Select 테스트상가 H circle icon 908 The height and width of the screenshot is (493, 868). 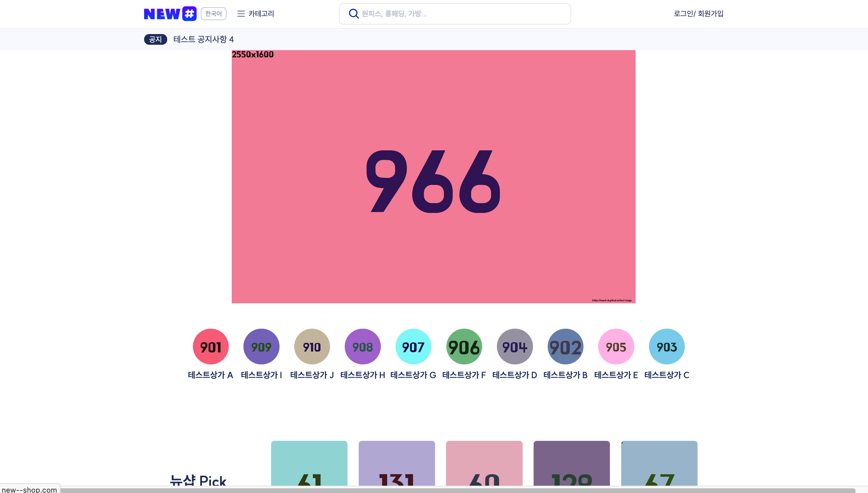click(x=362, y=346)
